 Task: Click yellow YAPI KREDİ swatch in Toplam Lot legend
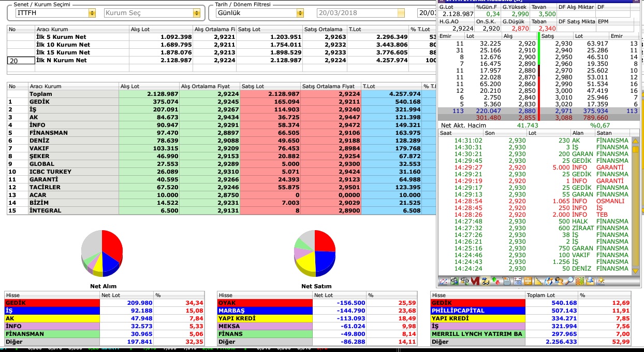tap(479, 318)
